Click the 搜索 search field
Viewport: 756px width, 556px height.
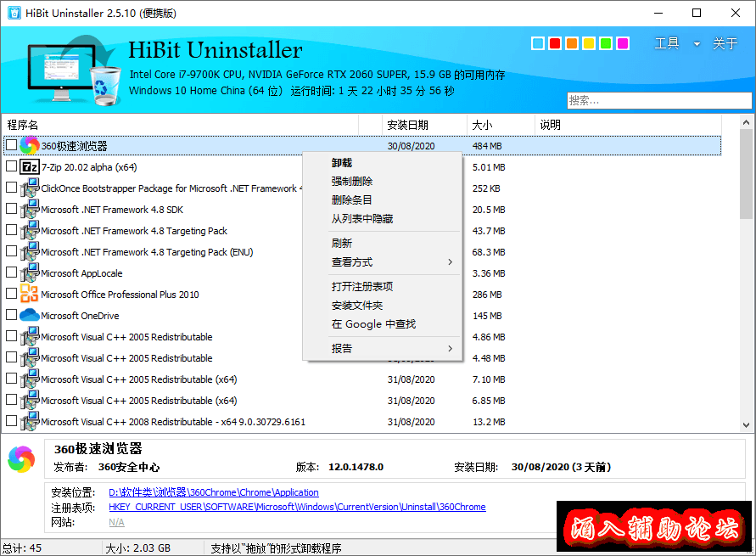[659, 101]
